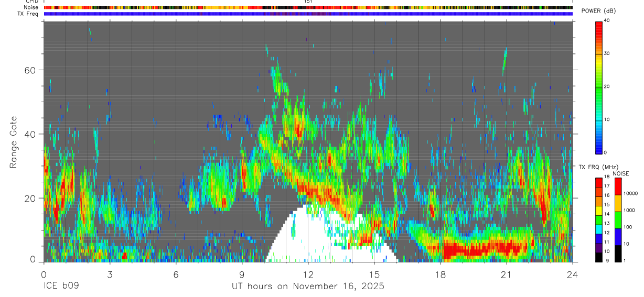Select the "Noise" strip row label
This screenshot has width=644, height=297.
(31, 7)
